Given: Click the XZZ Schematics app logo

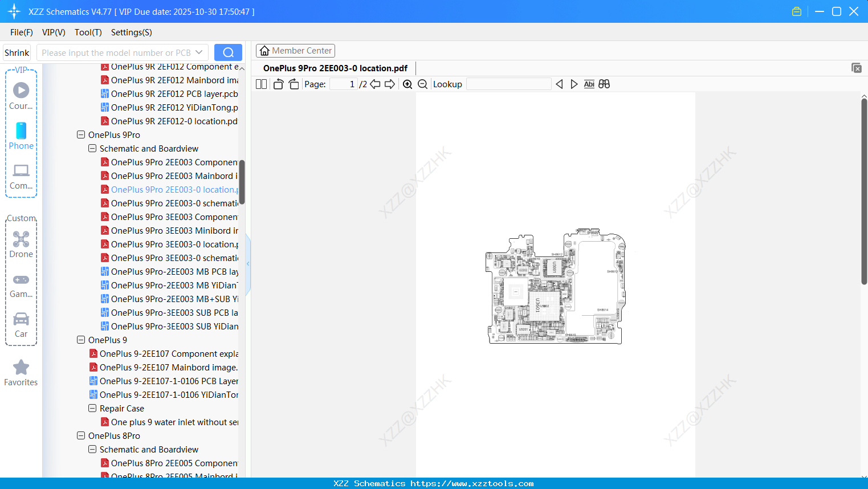Looking at the screenshot, I should [14, 11].
